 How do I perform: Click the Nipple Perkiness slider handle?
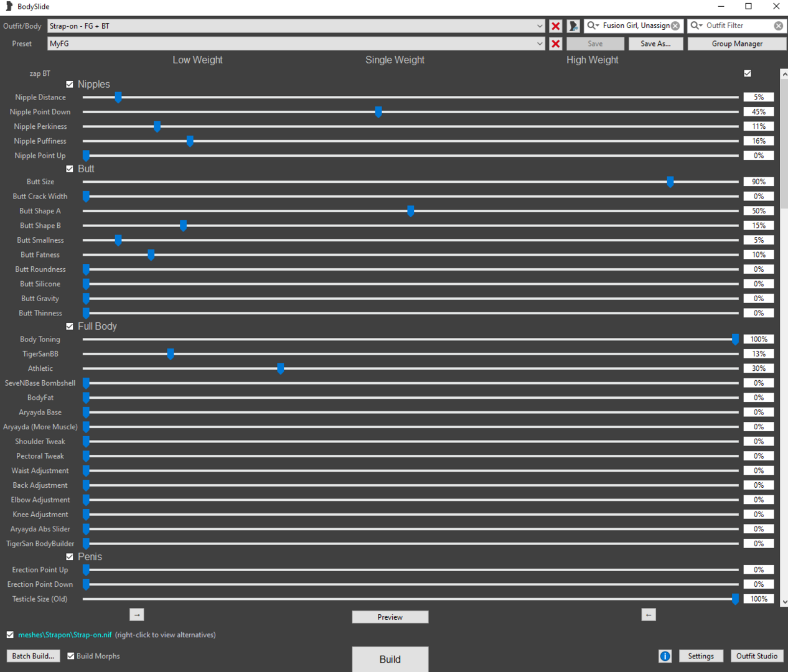pos(157,126)
